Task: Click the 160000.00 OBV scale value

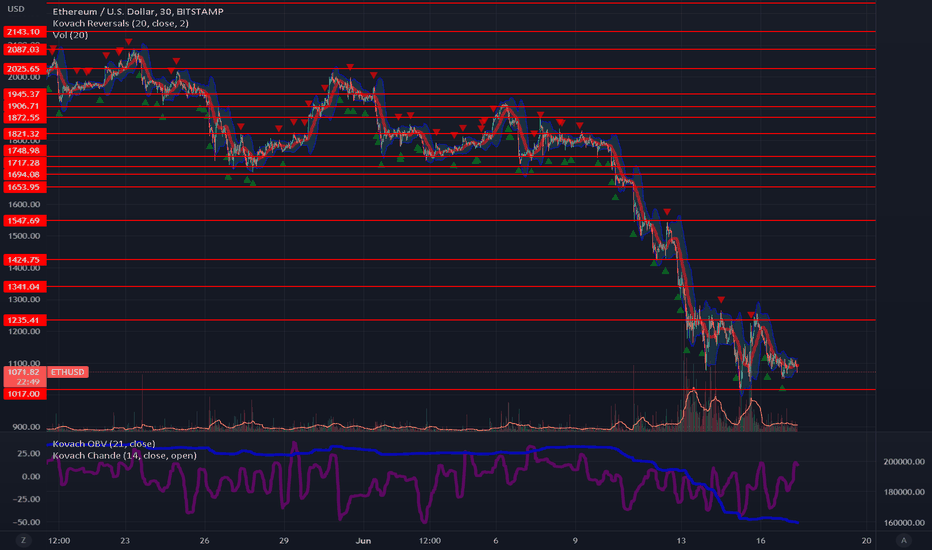Action: [x=904, y=523]
